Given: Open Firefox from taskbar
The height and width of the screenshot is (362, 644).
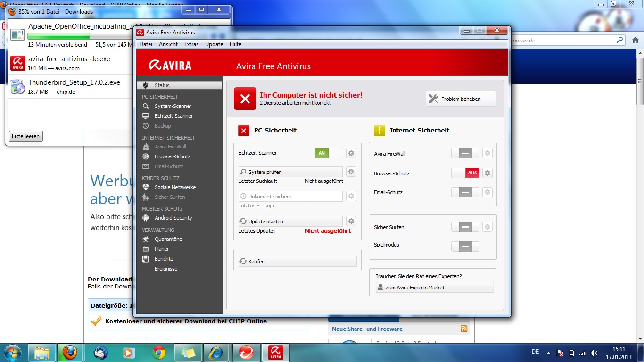Looking at the screenshot, I should 70,352.
